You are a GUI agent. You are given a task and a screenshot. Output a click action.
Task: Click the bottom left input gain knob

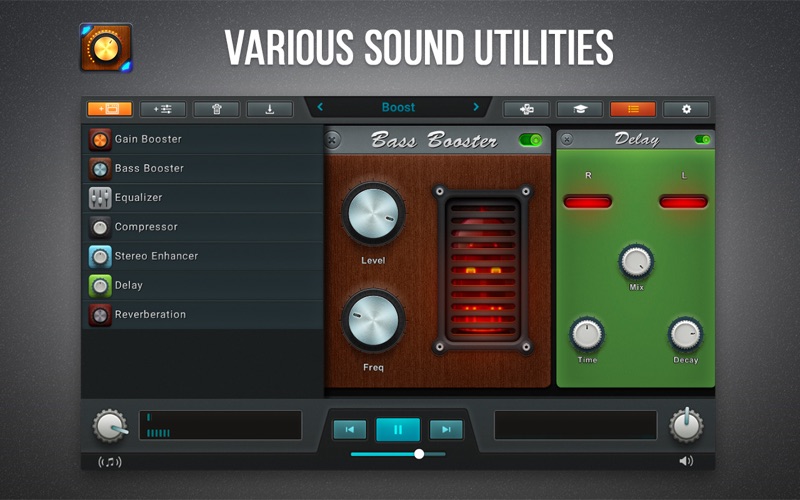tap(110, 426)
